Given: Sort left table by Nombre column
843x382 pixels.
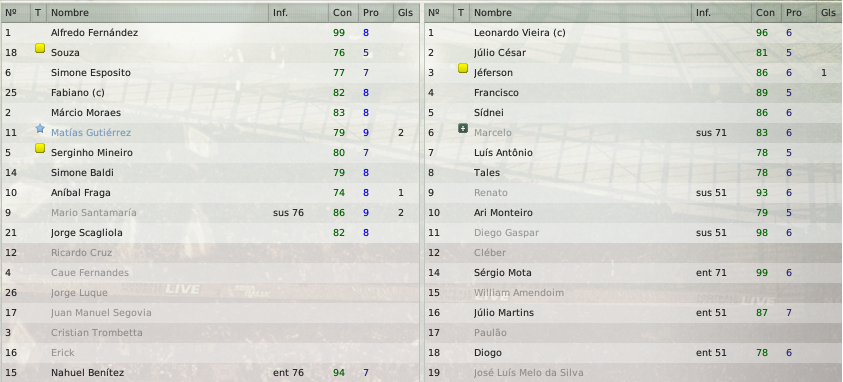Looking at the screenshot, I should (158, 12).
